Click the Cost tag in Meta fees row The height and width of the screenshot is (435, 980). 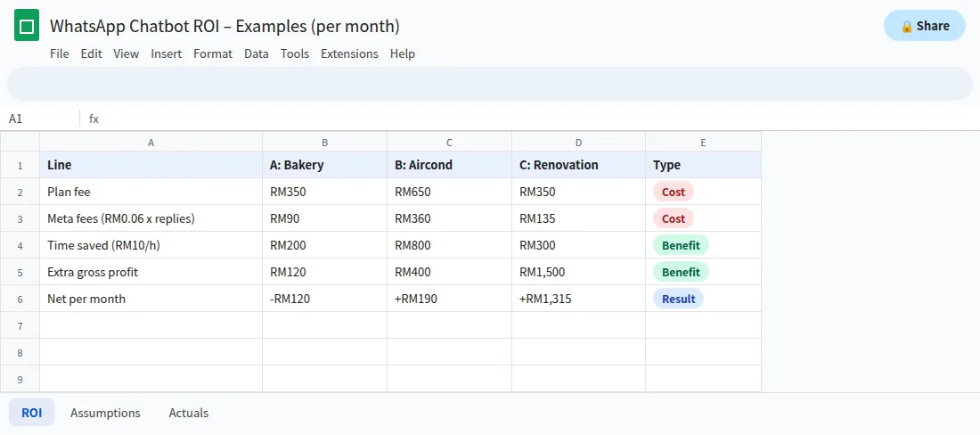pos(674,218)
